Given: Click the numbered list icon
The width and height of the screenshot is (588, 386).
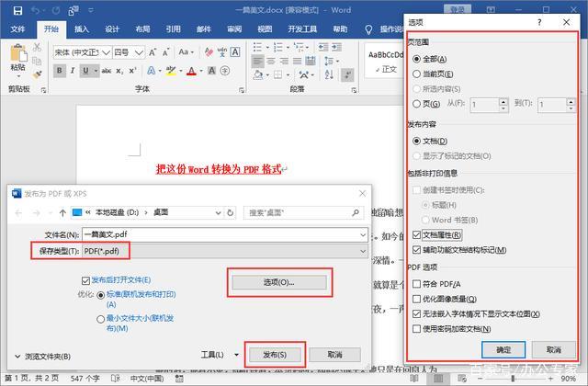Looking at the screenshot, I should [278, 47].
